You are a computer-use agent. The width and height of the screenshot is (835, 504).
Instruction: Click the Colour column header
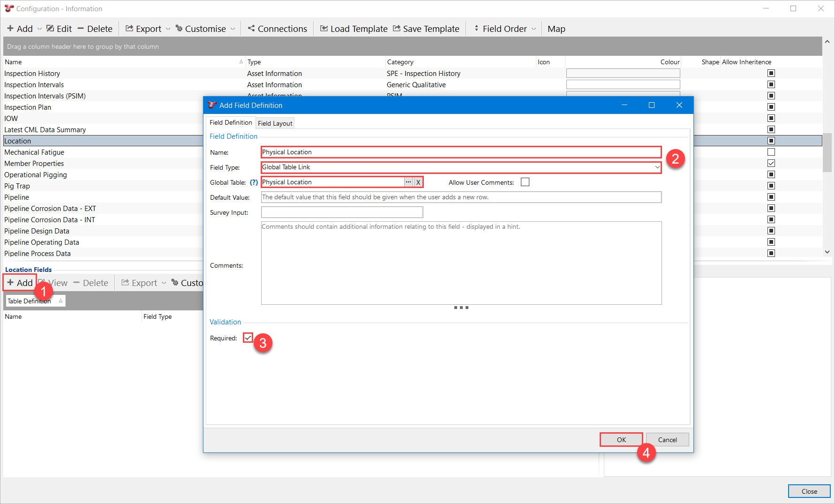coord(623,62)
